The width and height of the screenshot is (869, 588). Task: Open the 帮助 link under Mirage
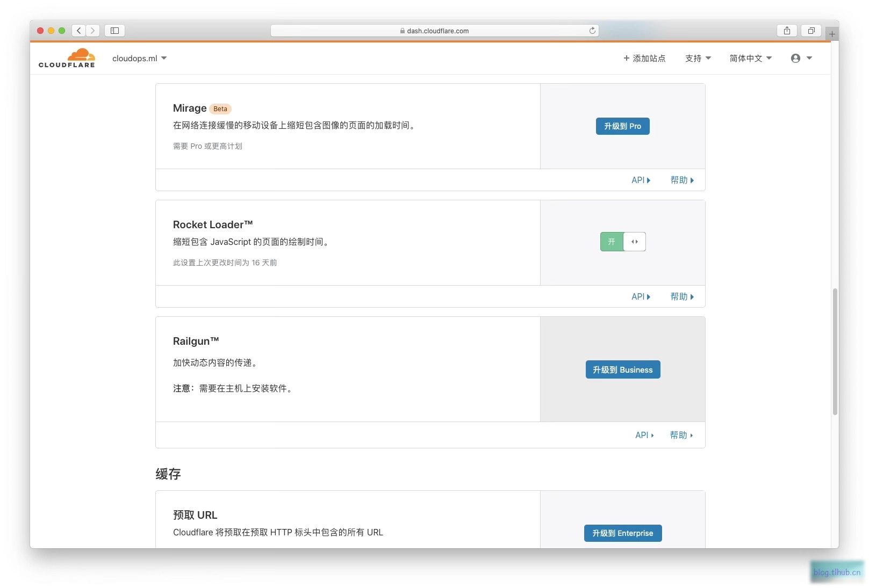click(682, 180)
